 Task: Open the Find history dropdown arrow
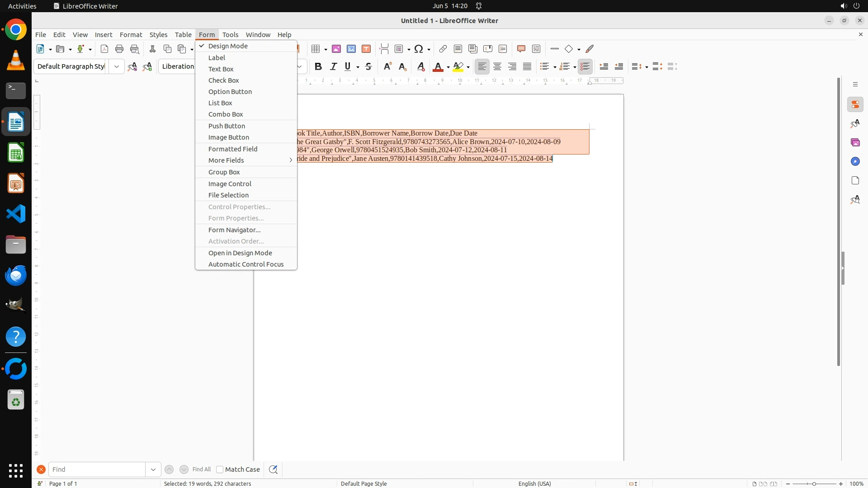pos(153,469)
